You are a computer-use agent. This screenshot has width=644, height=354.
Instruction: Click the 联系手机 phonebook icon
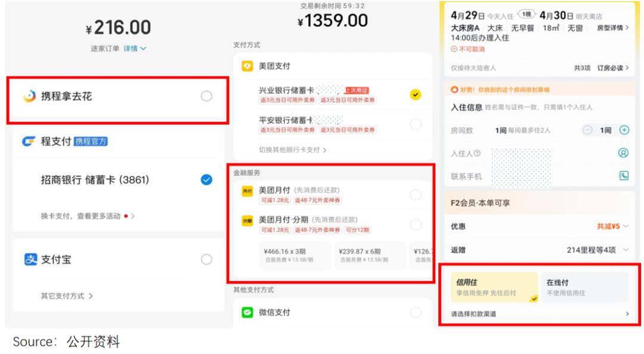tap(624, 176)
